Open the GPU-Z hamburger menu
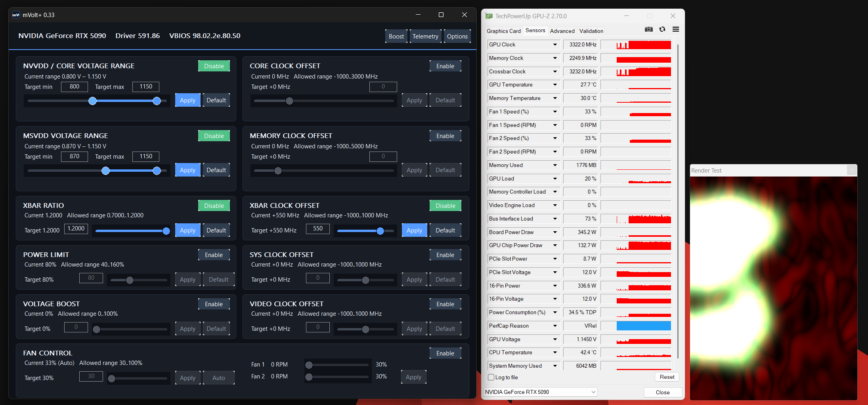The height and width of the screenshot is (405, 868). [x=676, y=29]
